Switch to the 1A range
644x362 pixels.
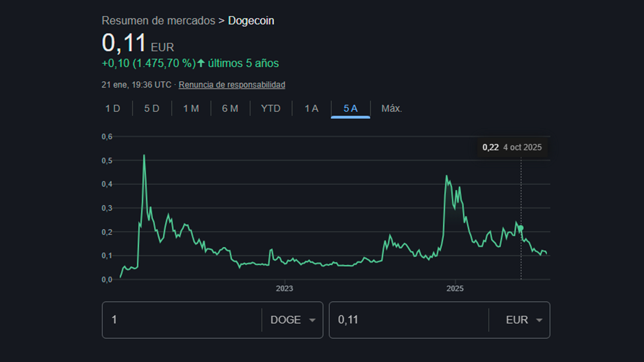pos(311,108)
